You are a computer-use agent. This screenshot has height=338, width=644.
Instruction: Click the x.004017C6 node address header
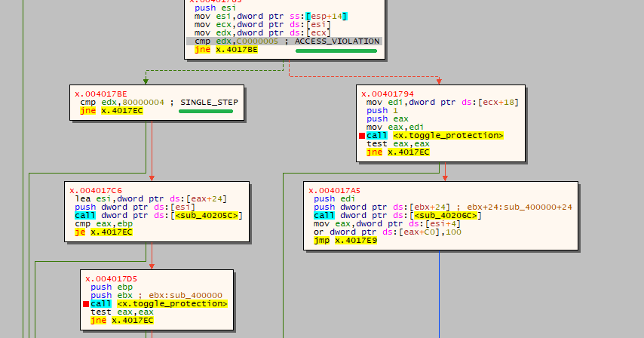96,191
